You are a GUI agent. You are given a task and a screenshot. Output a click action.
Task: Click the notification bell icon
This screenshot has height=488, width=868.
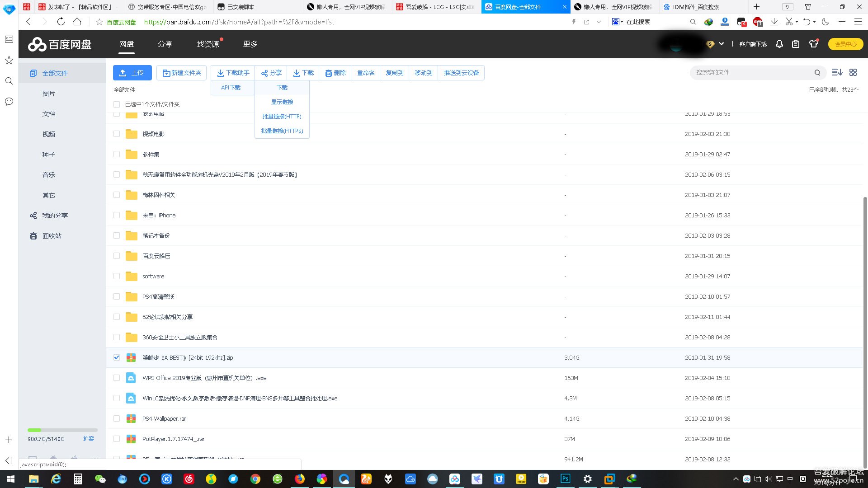(x=779, y=44)
